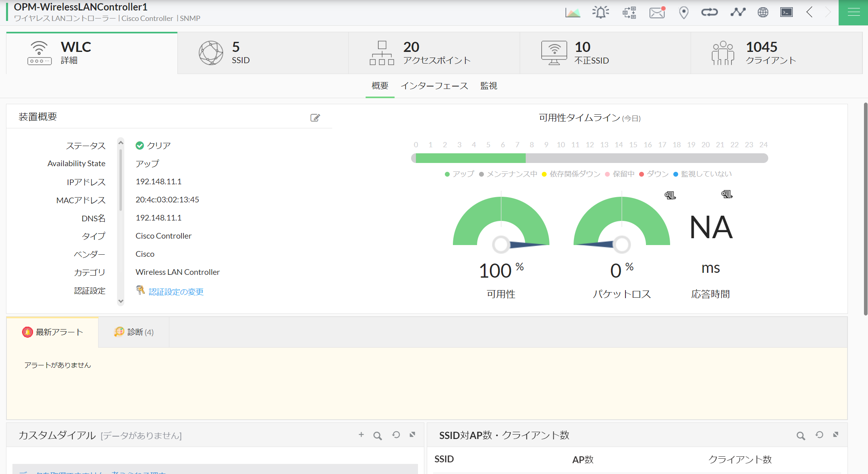This screenshot has height=474, width=868.
Task: Click the alarm bell icon
Action: click(x=601, y=12)
